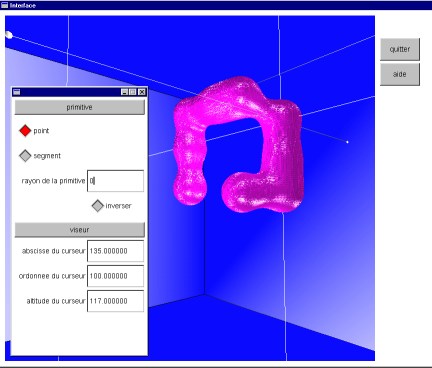Click the altitude du curseur field
This screenshot has height=368, width=432.
click(115, 301)
